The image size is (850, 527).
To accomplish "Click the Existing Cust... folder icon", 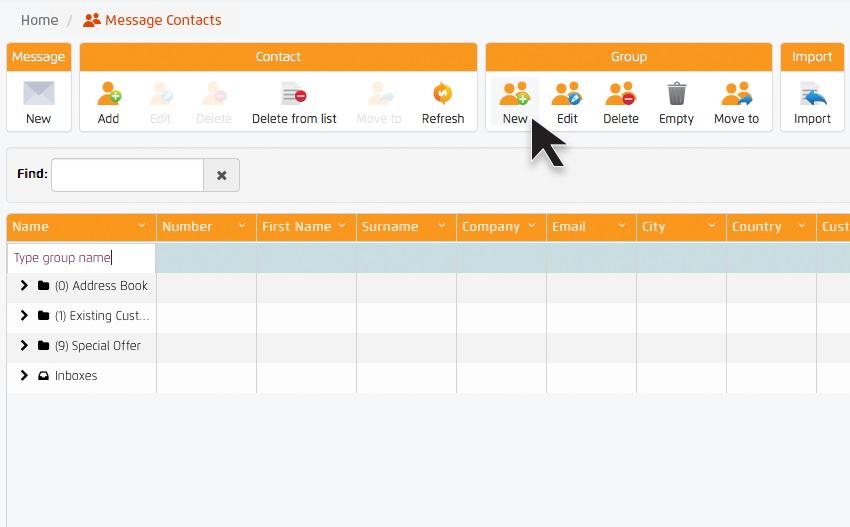I will tap(43, 315).
